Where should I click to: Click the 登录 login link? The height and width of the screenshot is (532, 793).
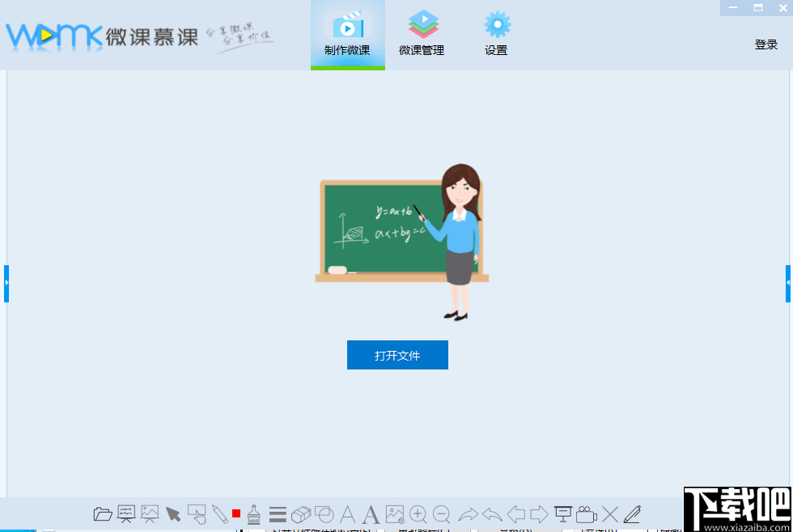point(767,44)
